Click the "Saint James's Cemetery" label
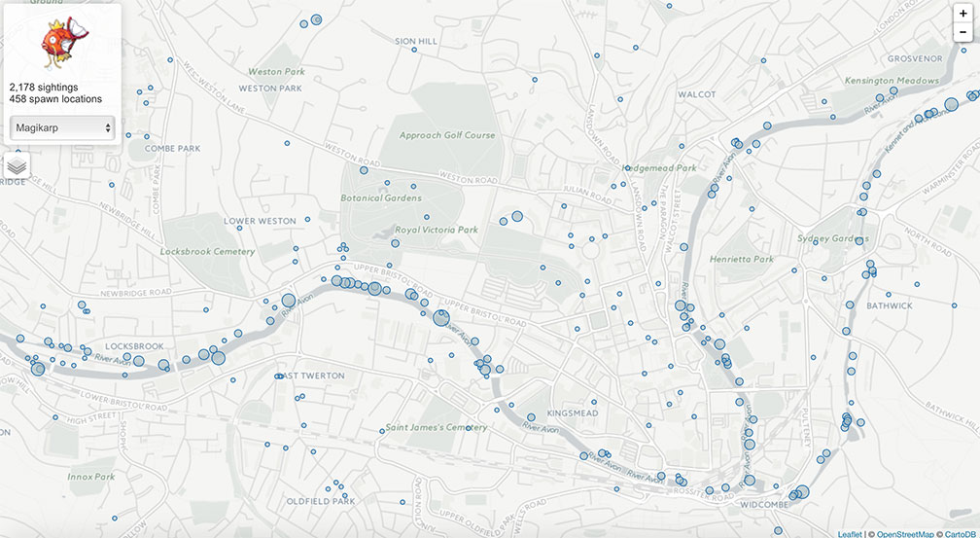The image size is (980, 538). 437,427
